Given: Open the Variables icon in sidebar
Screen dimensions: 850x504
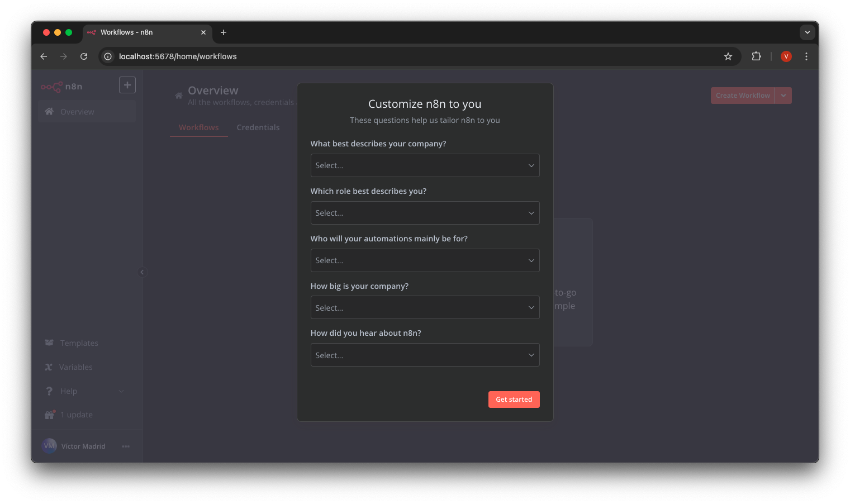Looking at the screenshot, I should tap(49, 367).
